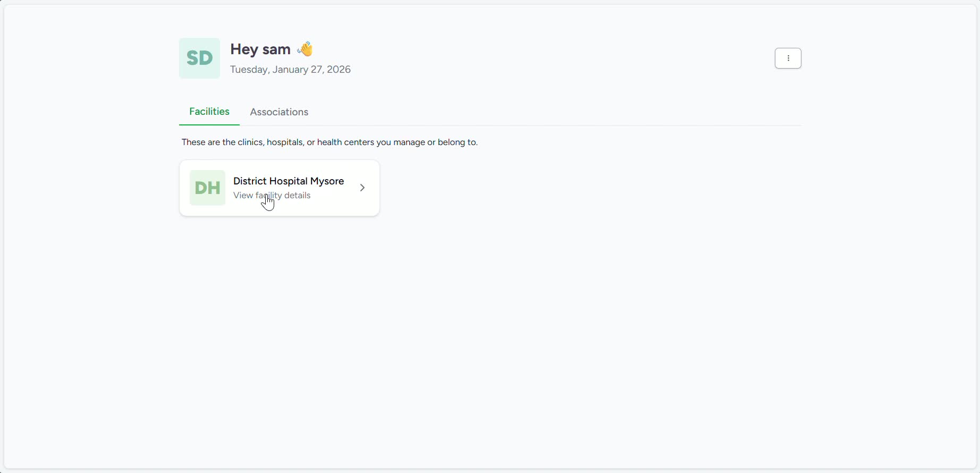Click the DH facility avatar icon

click(207, 188)
